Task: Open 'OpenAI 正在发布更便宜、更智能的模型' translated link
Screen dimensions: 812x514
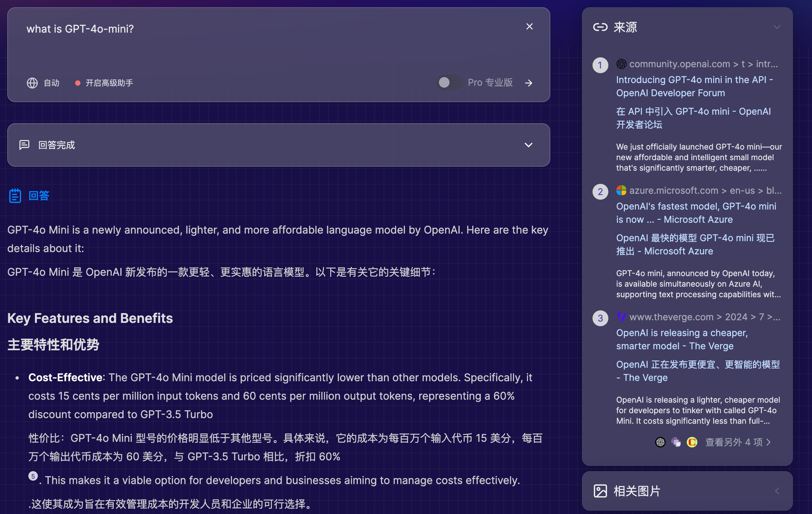Action: (x=698, y=371)
